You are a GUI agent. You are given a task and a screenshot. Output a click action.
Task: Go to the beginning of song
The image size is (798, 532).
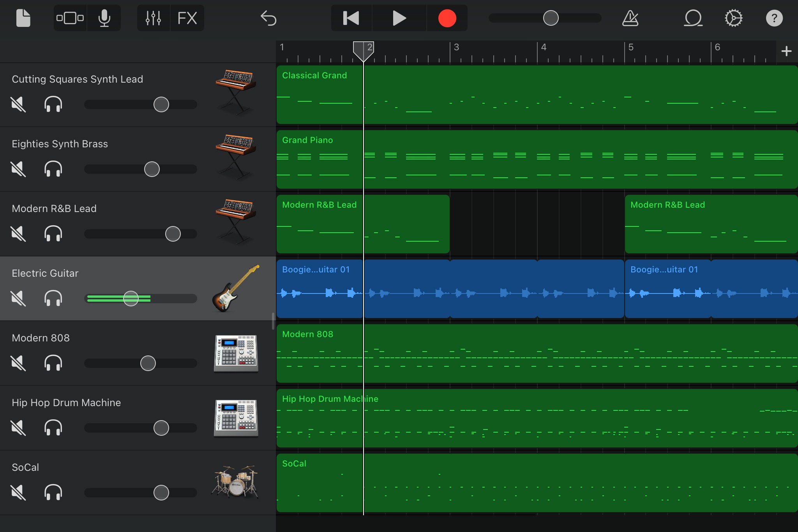click(x=351, y=18)
